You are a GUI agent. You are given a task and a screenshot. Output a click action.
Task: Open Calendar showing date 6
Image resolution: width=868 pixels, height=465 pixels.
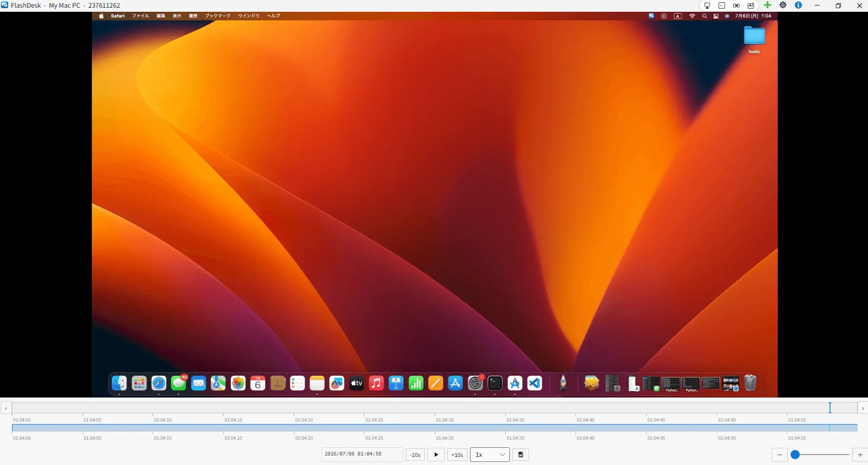(258, 384)
